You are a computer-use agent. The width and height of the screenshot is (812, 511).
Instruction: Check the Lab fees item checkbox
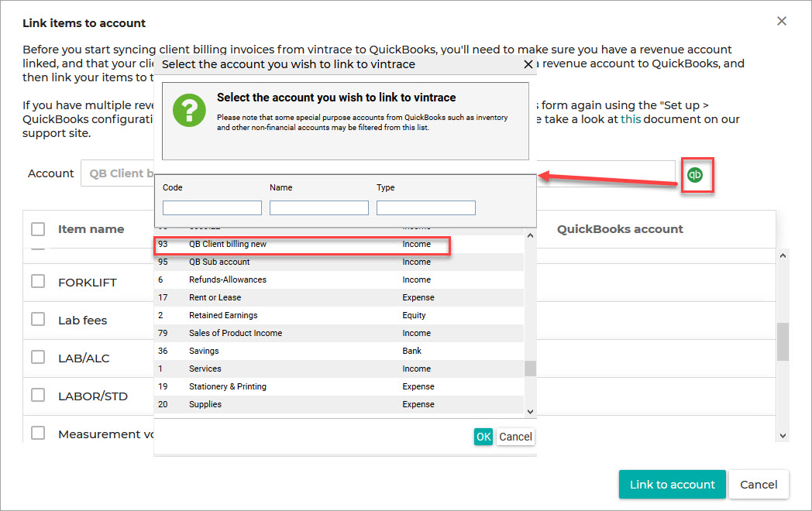(x=38, y=319)
